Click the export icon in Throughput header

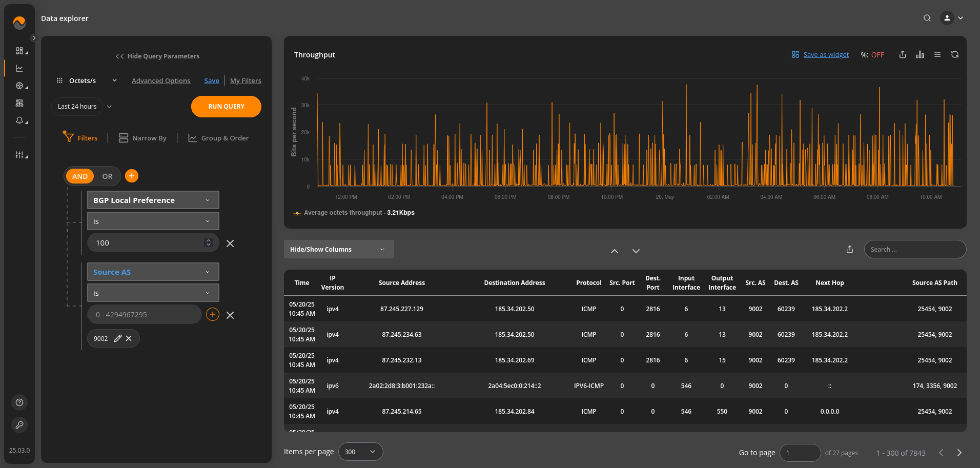tap(902, 55)
